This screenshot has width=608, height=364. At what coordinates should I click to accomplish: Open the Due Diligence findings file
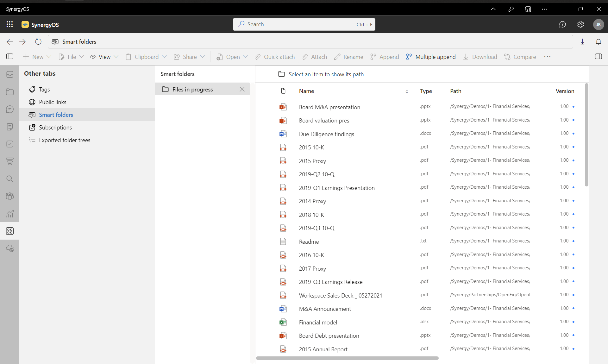[x=326, y=134]
